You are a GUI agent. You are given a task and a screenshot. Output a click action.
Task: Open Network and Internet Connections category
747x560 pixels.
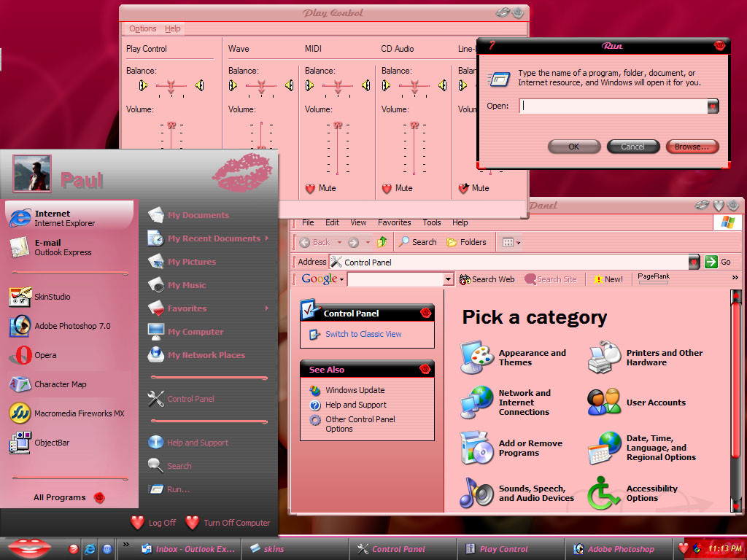coord(506,402)
